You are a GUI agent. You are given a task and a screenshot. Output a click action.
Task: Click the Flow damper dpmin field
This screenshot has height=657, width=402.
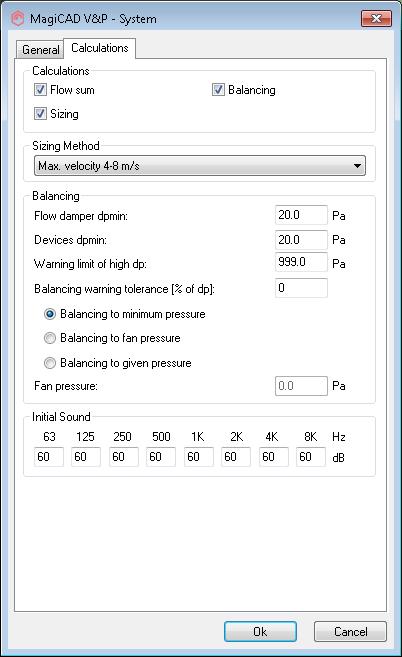tap(301, 215)
